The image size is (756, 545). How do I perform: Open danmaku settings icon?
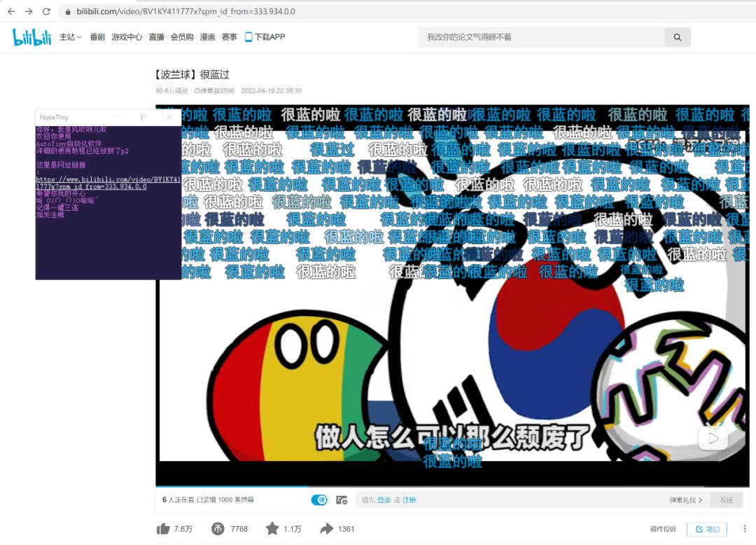pos(342,500)
